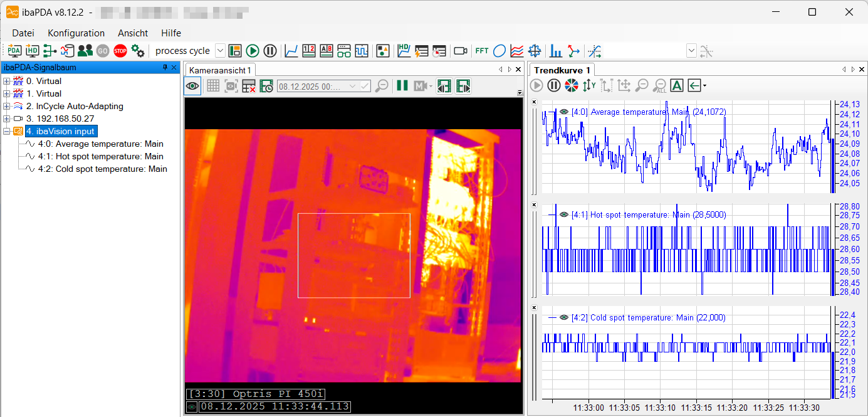Click the camera view toolbar icon

tap(461, 51)
